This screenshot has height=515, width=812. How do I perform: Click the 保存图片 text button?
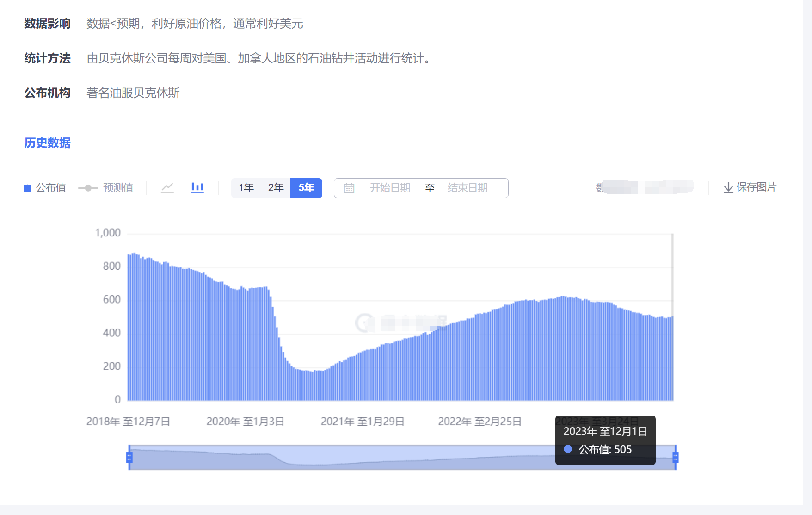(756, 187)
